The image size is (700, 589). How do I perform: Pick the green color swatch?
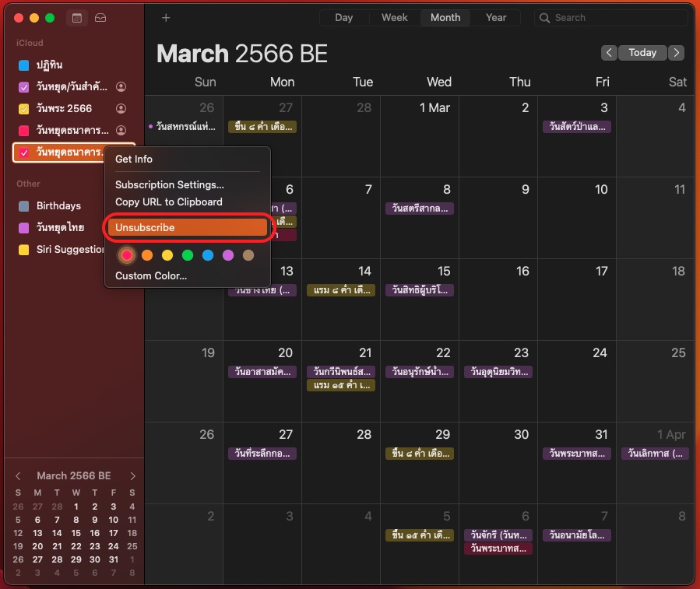pyautogui.click(x=188, y=255)
